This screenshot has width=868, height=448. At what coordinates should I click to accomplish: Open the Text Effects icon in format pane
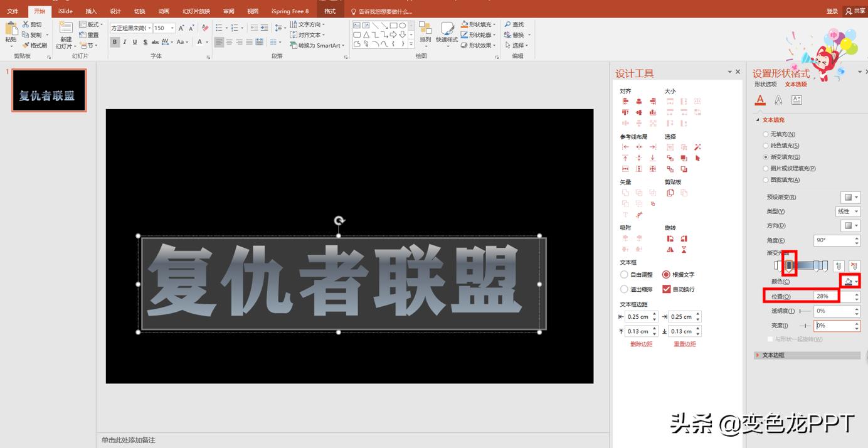pos(778,99)
